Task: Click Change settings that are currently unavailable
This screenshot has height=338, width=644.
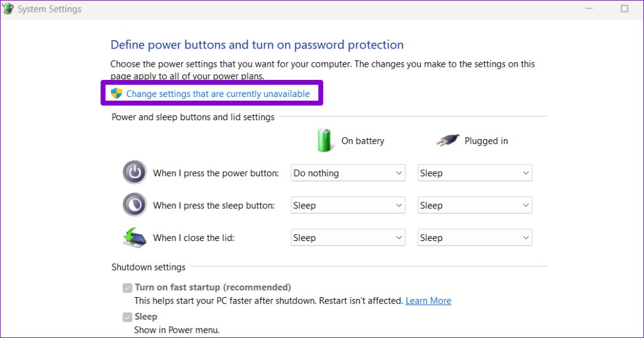Action: (x=218, y=94)
